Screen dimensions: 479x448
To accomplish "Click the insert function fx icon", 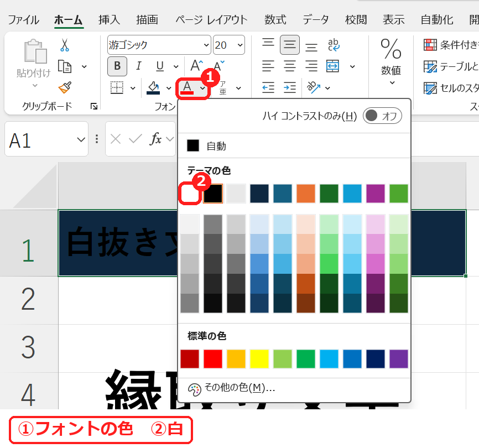I will (155, 139).
